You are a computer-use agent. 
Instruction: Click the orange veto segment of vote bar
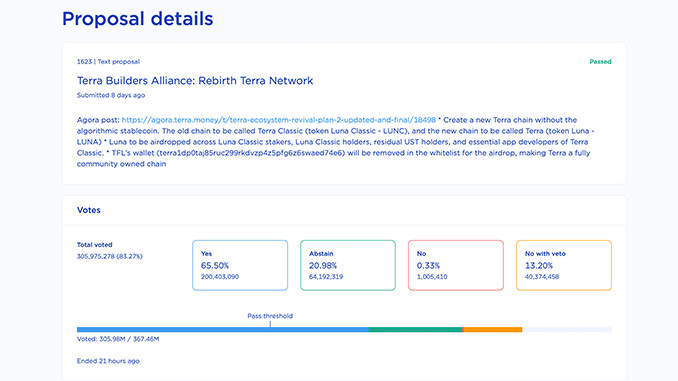click(x=493, y=330)
